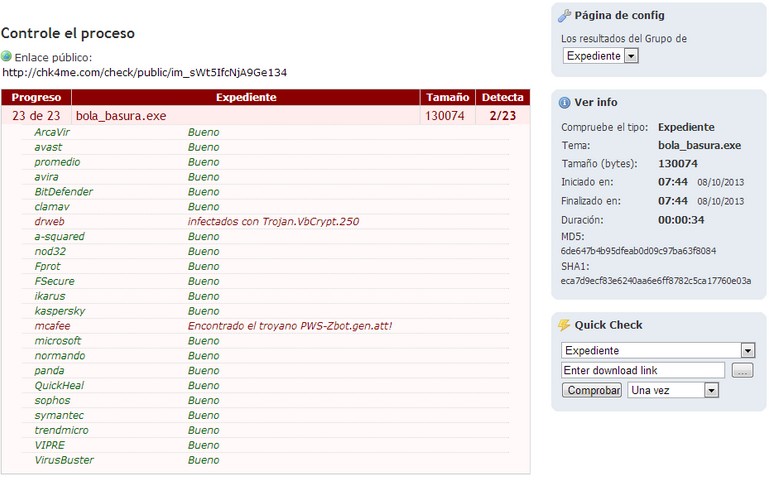Select the nod32 scanner name
This screenshot has width=769, height=482.
click(x=50, y=252)
